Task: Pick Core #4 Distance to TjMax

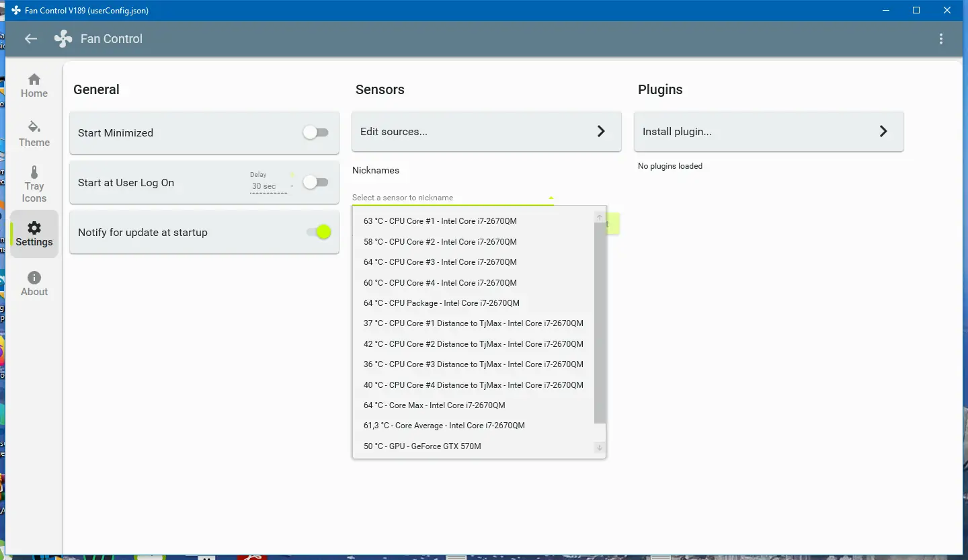Action: click(473, 385)
